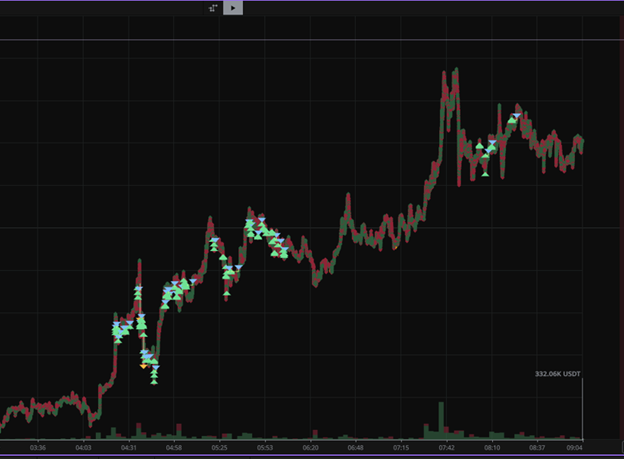The height and width of the screenshot is (459, 624).
Task: Click the 08:37 time axis label
Action: coord(537,448)
